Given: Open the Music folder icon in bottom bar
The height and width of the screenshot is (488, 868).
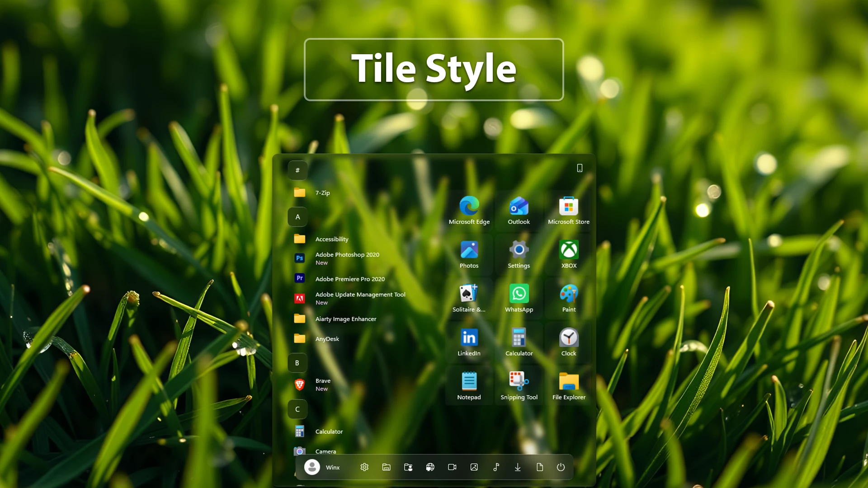Looking at the screenshot, I should [x=496, y=467].
